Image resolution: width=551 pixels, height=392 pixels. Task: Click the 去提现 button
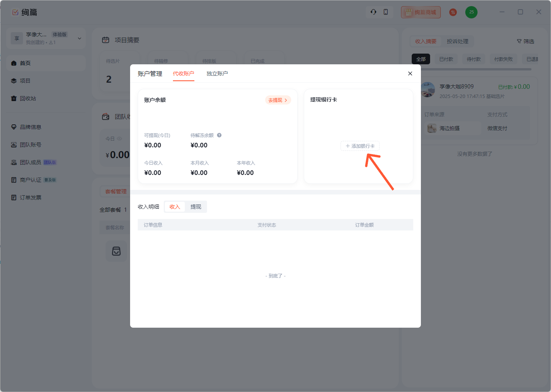coord(278,100)
